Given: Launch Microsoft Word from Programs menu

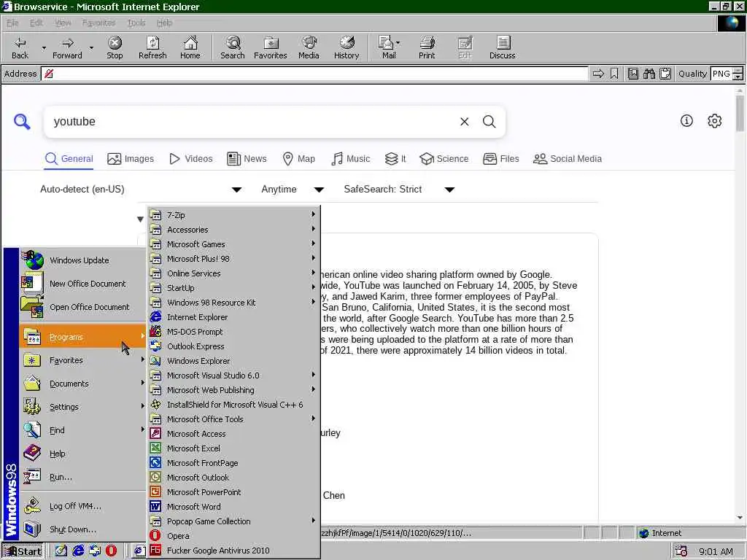Looking at the screenshot, I should click(234, 507).
